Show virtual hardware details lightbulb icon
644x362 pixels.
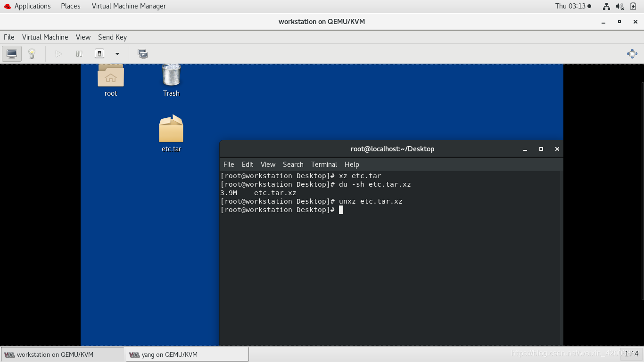[x=32, y=54]
